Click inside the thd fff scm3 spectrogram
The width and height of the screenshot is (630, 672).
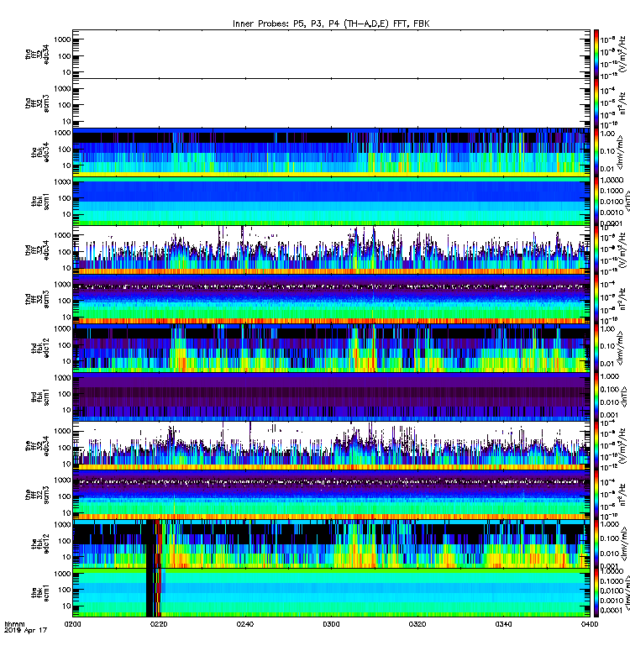click(331, 299)
